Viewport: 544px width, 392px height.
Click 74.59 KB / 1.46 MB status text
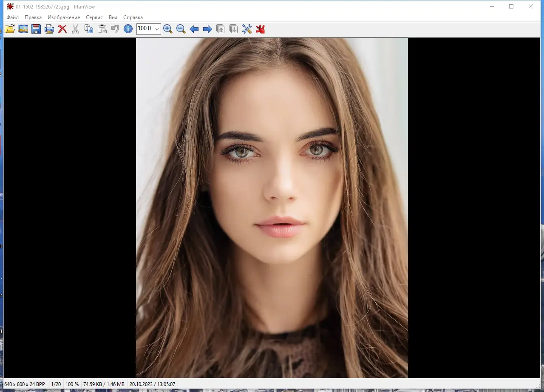[104, 384]
